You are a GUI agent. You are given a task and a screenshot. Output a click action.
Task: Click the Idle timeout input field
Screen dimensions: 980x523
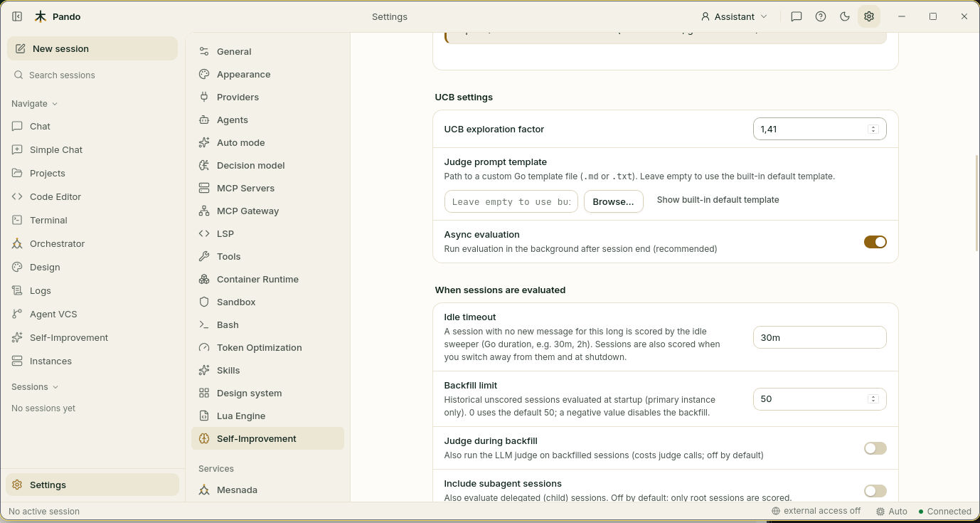point(819,337)
